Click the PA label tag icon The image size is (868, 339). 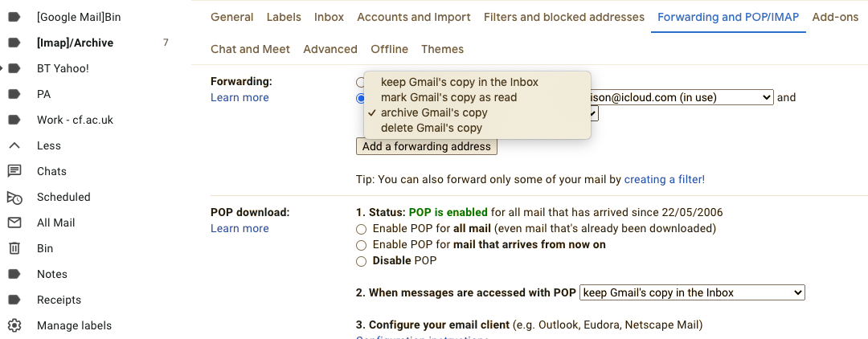[14, 94]
